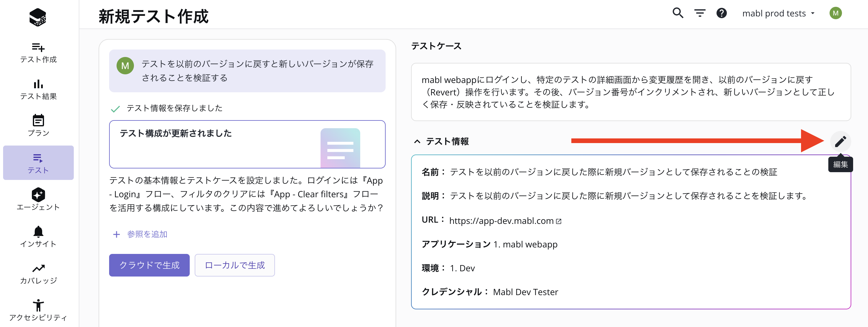The width and height of the screenshot is (868, 327).
Task: Click the plus icon before 参照を追加
Action: pyautogui.click(x=116, y=234)
